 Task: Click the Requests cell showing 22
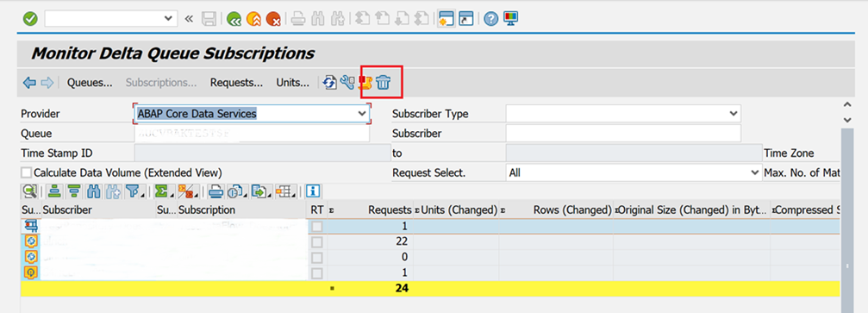point(371,242)
